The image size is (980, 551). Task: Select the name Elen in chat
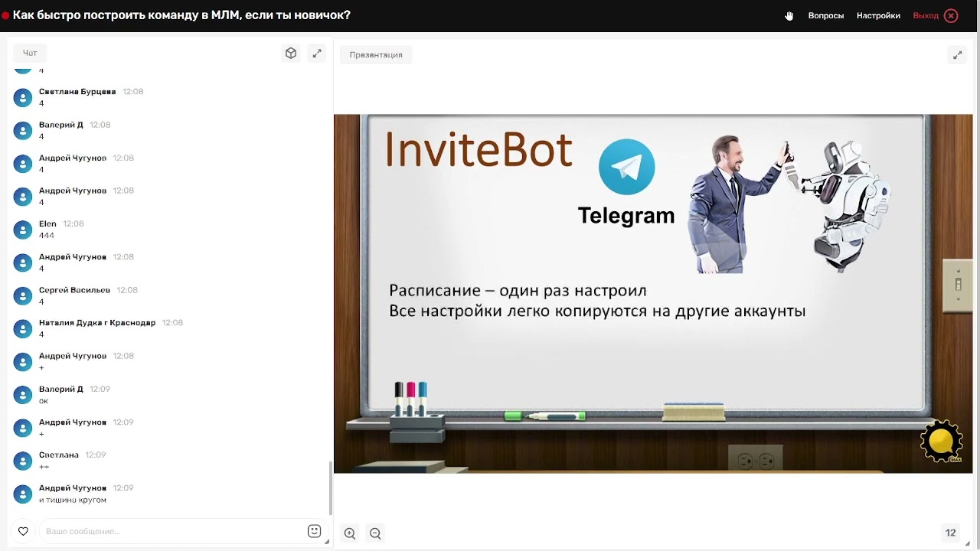tap(47, 224)
